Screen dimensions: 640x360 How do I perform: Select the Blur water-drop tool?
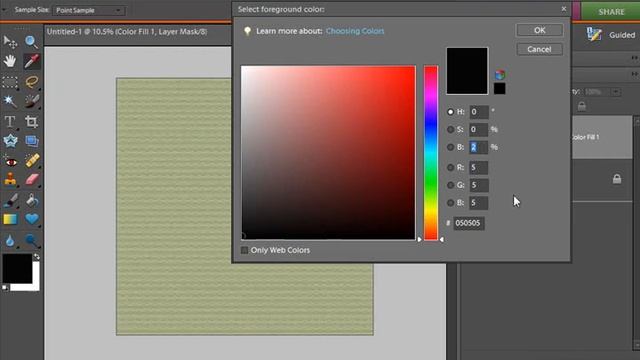click(10, 240)
